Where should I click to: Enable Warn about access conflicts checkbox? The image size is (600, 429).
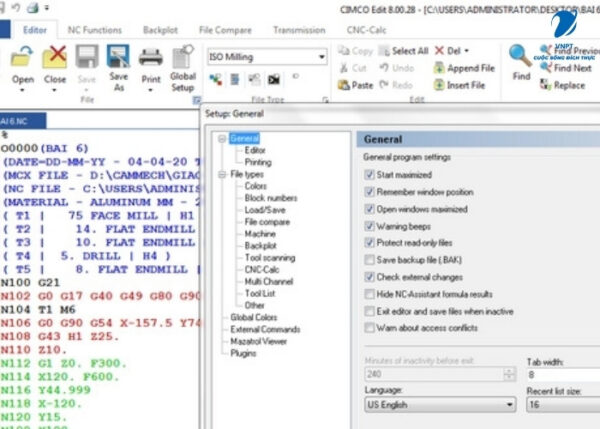(369, 328)
